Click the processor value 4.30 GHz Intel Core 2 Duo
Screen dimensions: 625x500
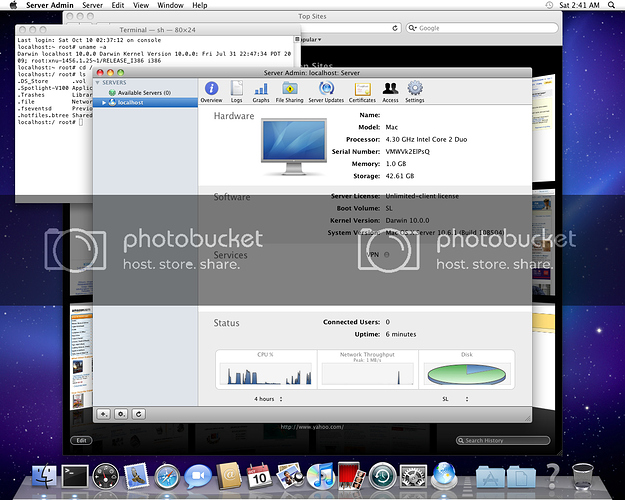click(426, 139)
